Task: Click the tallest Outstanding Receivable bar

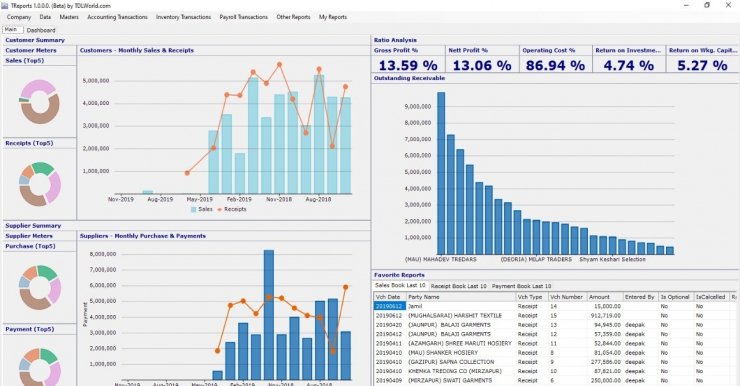Action: (x=441, y=173)
